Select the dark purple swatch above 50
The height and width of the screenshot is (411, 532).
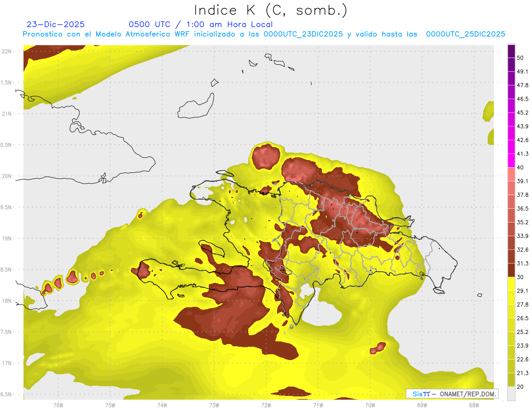pyautogui.click(x=511, y=51)
